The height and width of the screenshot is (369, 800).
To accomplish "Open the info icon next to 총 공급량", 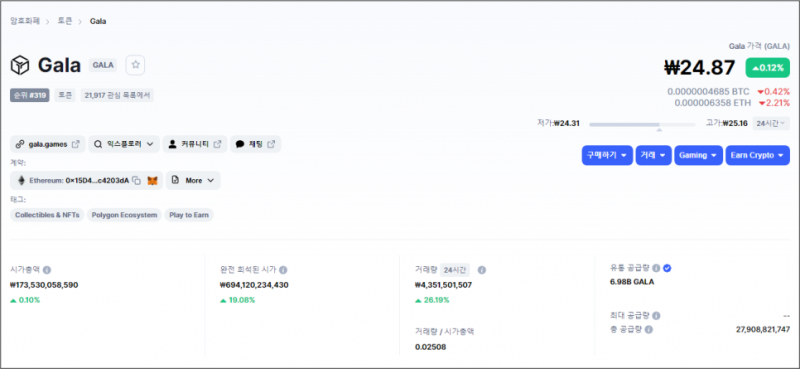I will [x=648, y=330].
